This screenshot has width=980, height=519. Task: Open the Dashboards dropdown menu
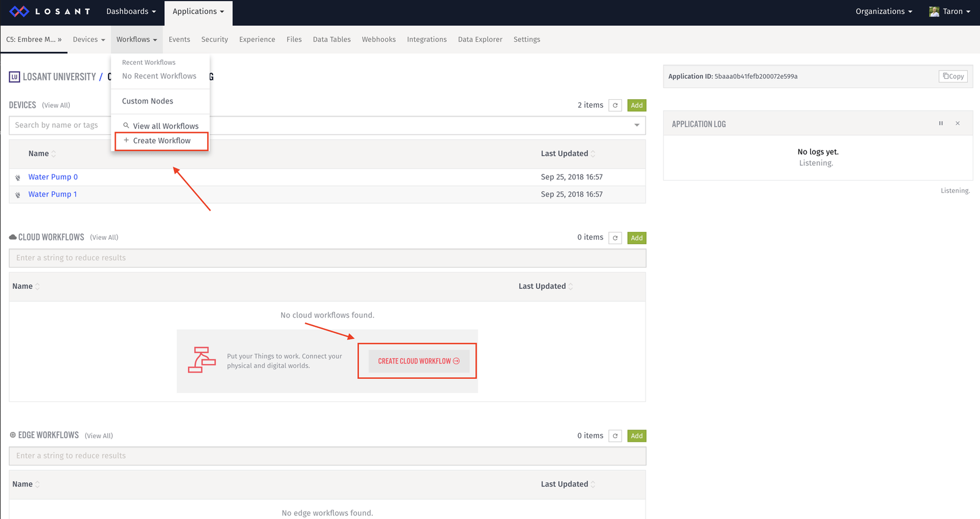(131, 11)
